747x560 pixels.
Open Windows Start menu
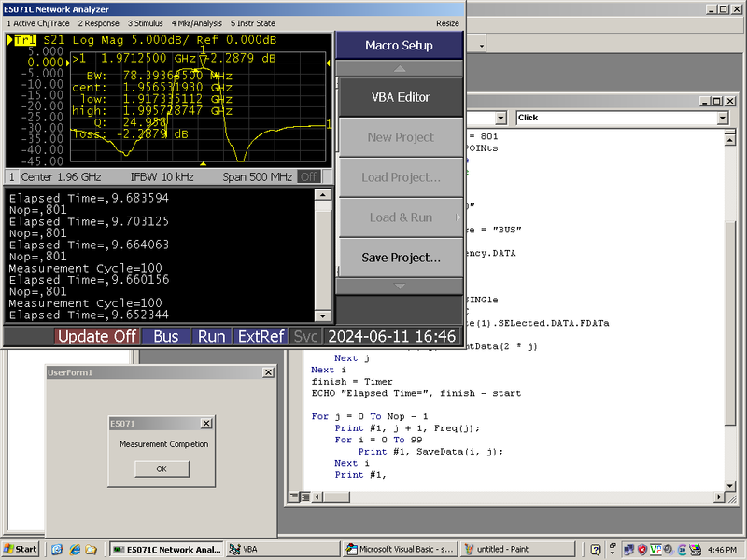point(21,549)
